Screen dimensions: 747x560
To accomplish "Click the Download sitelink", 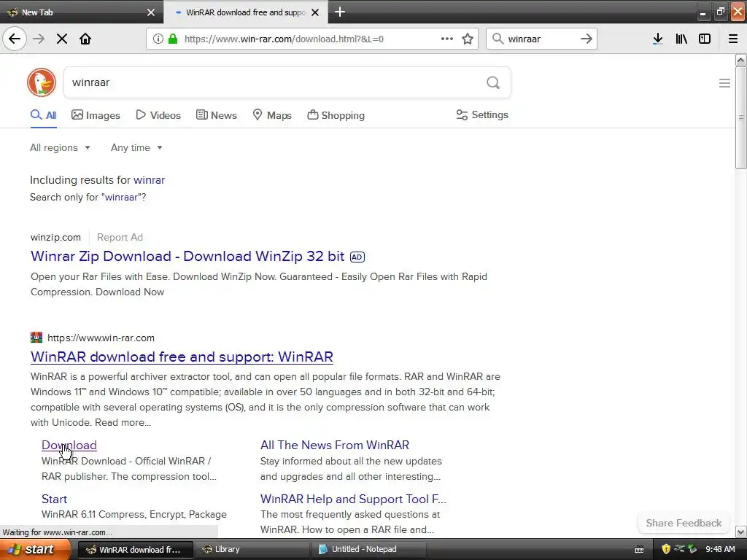I will pyautogui.click(x=69, y=446).
